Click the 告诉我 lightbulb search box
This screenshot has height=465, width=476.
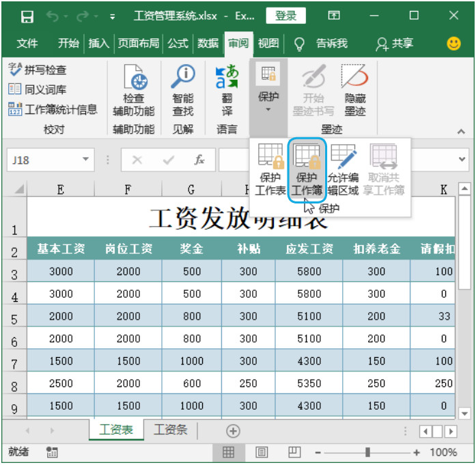(321, 44)
